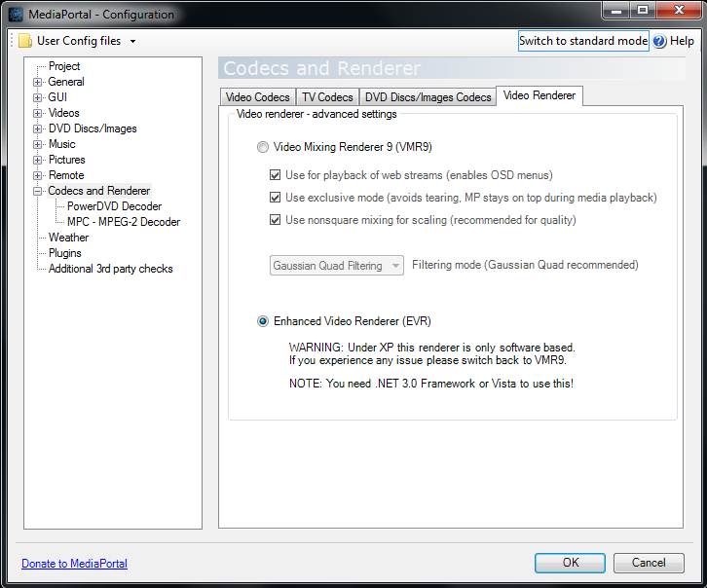Screen dimensions: 707x588
Task: Expand the Remote tree node
Action: [37, 175]
